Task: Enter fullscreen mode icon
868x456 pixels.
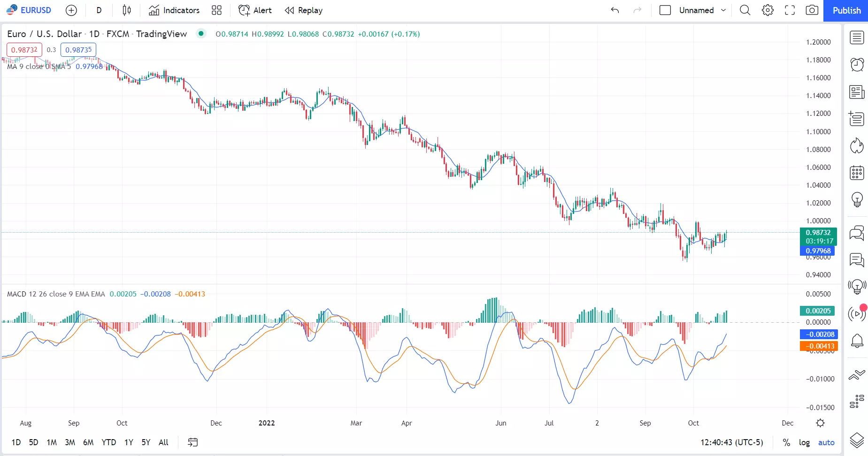Action: point(790,10)
